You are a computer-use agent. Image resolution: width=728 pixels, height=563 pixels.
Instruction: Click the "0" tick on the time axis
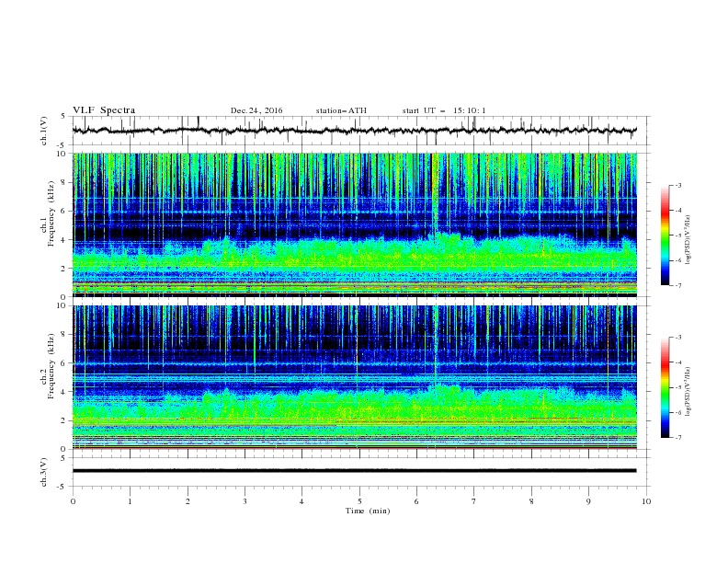pyautogui.click(x=73, y=501)
